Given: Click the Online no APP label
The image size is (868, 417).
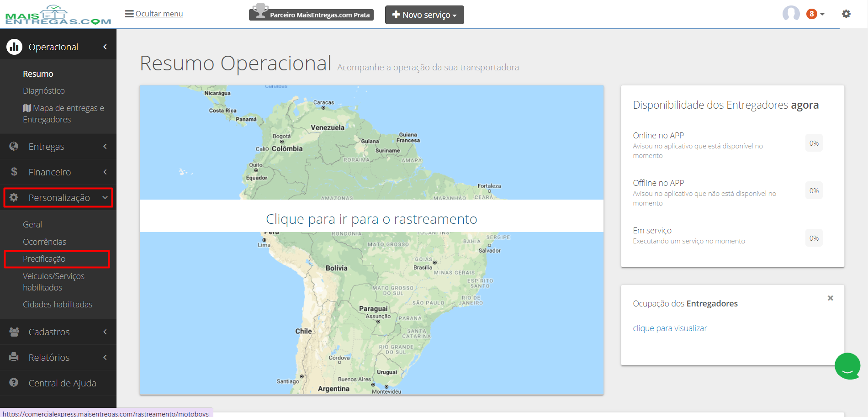Looking at the screenshot, I should 658,135.
